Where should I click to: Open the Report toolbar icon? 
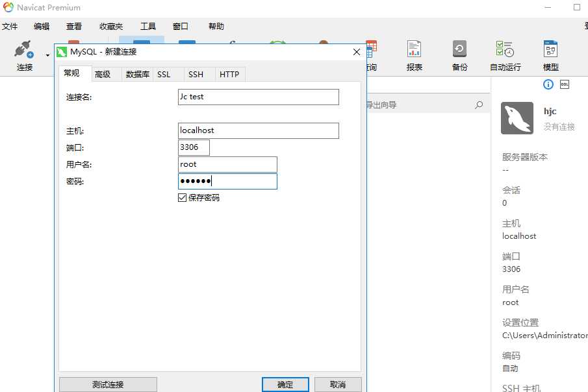point(414,49)
